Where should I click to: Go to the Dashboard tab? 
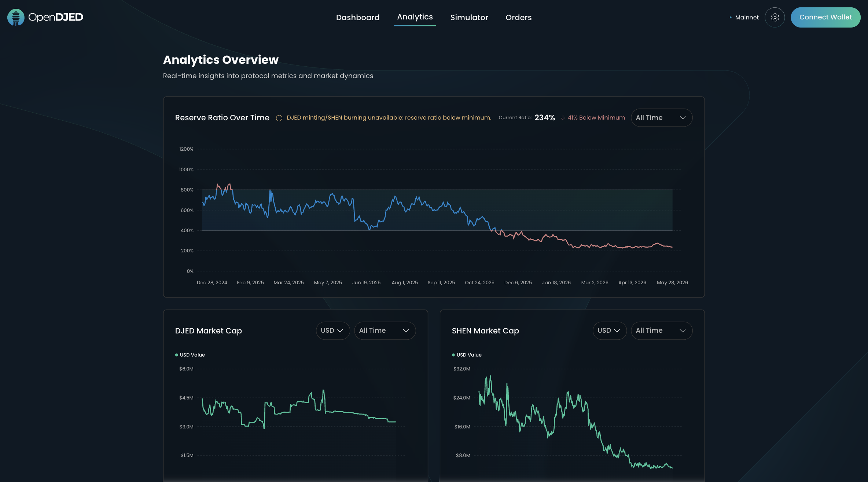358,17
